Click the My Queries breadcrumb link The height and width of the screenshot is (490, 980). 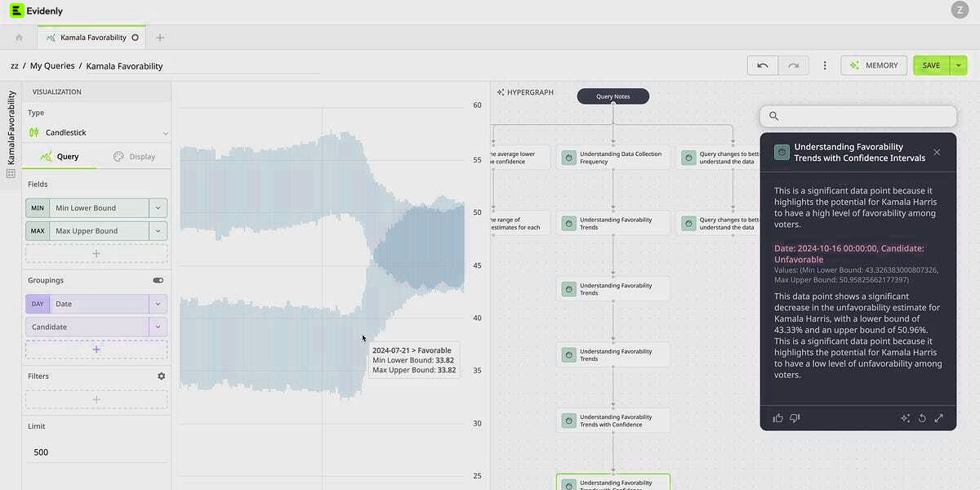tap(52, 66)
